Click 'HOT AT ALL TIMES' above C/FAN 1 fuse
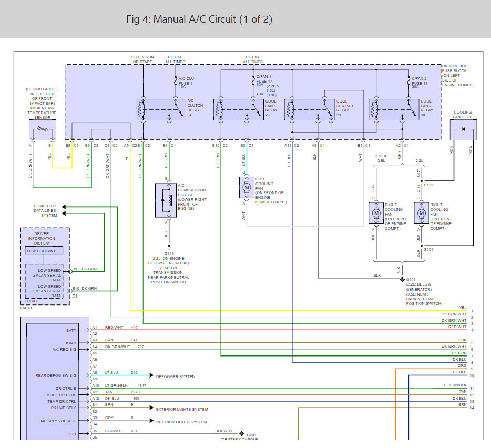Image resolution: width=491 pixels, height=448 pixels. 253,59
